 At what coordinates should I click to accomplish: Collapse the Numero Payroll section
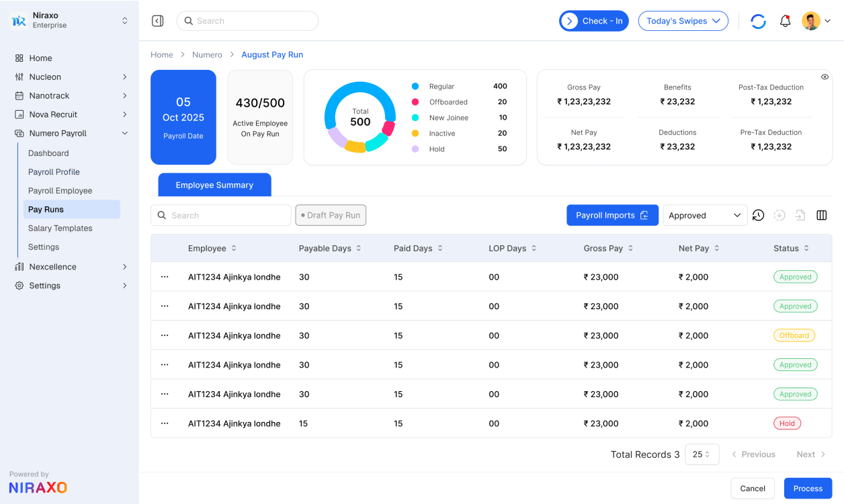(x=125, y=133)
